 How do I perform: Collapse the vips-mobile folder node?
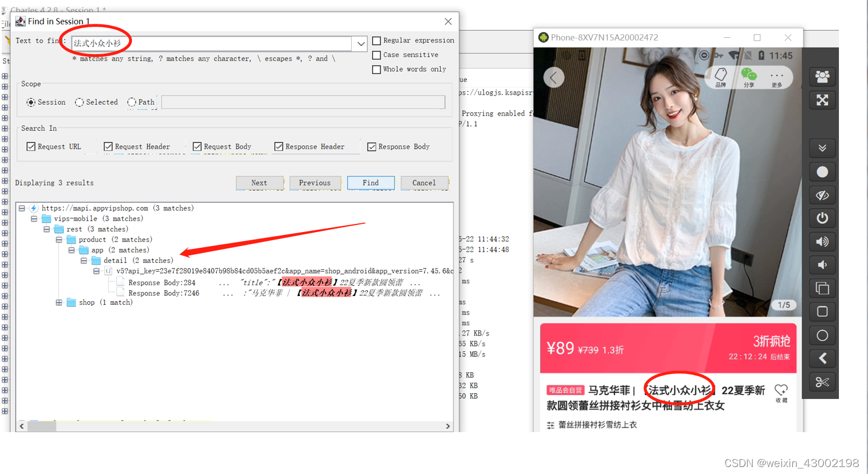(x=34, y=219)
